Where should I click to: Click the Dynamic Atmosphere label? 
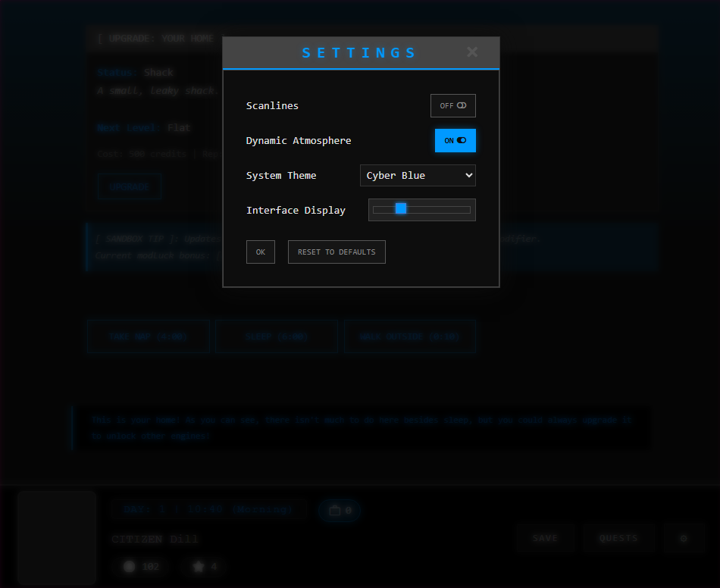click(x=299, y=140)
